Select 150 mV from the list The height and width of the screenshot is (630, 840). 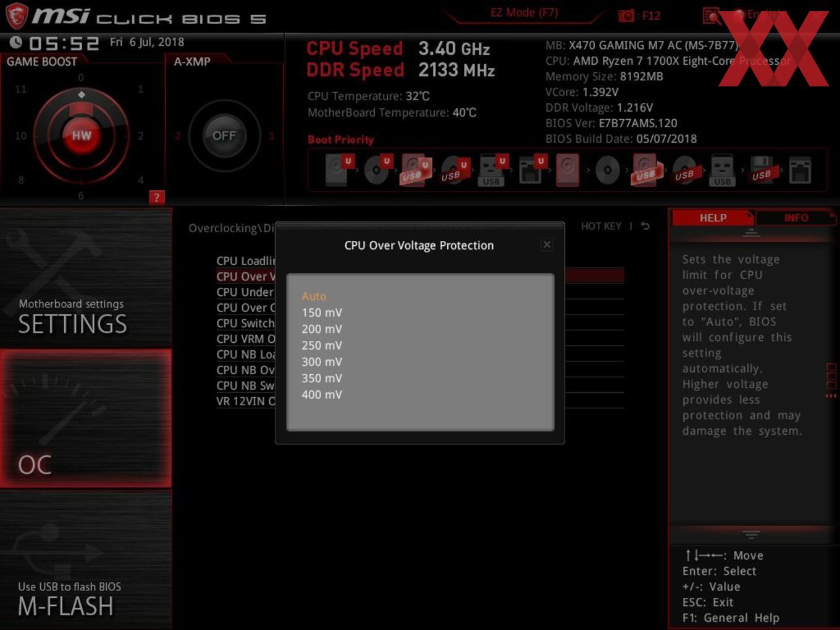pyautogui.click(x=322, y=313)
